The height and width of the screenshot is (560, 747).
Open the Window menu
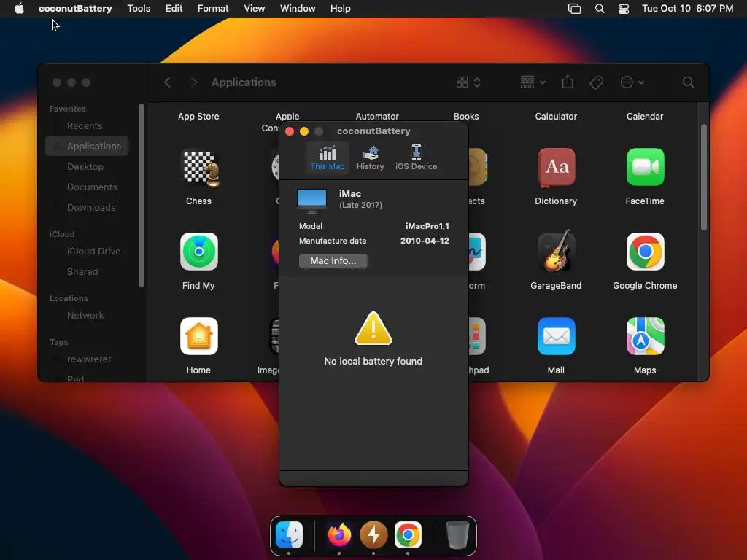(x=298, y=9)
